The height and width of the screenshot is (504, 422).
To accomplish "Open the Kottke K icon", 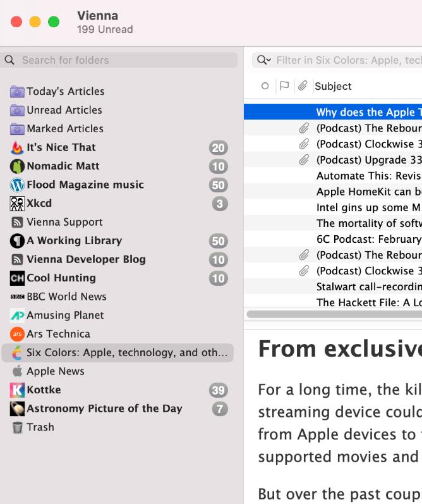I will [x=17, y=390].
